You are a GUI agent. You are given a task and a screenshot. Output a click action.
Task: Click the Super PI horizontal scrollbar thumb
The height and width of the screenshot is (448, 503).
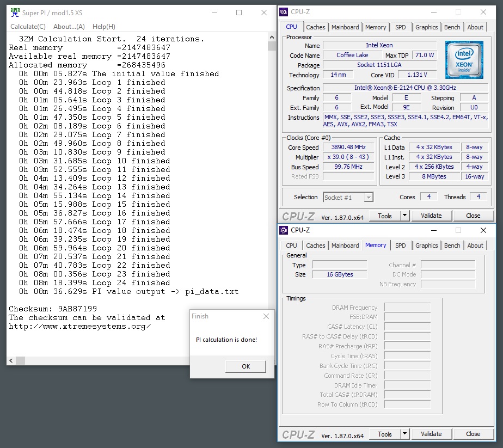[21, 360]
